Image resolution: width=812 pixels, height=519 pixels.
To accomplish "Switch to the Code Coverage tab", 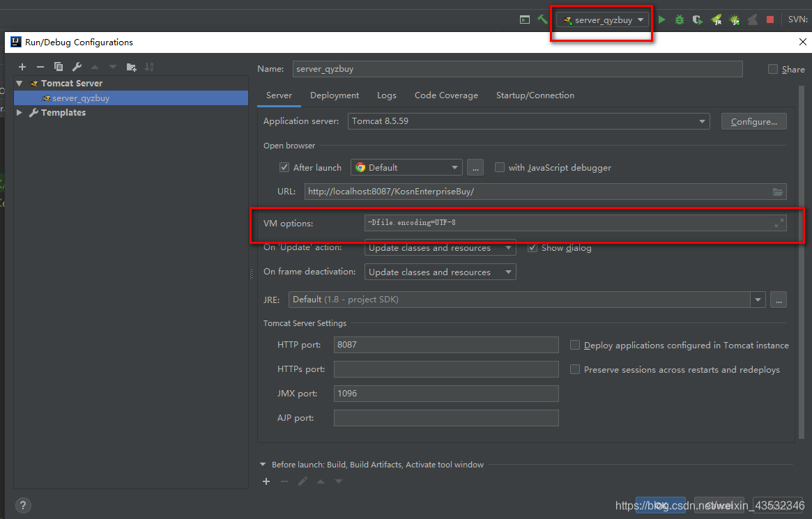I will coord(446,95).
